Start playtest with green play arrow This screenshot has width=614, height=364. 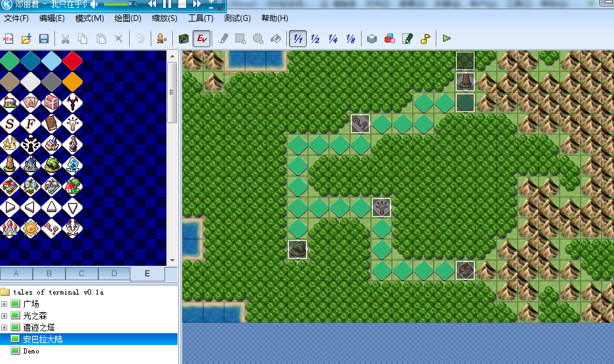(x=447, y=39)
